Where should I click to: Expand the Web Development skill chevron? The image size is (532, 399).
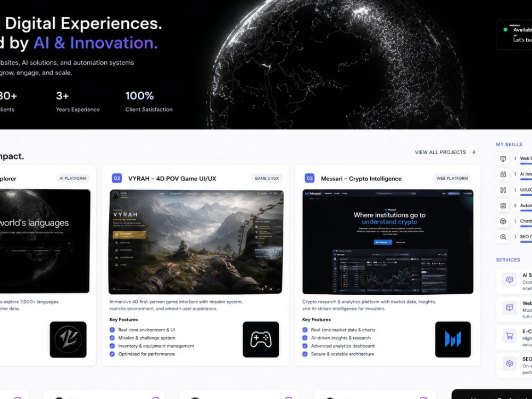coord(515,159)
